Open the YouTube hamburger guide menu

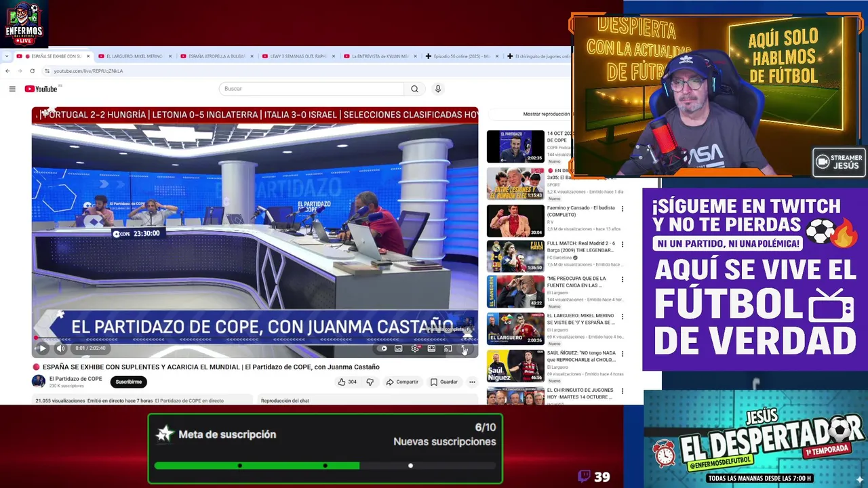tap(12, 89)
